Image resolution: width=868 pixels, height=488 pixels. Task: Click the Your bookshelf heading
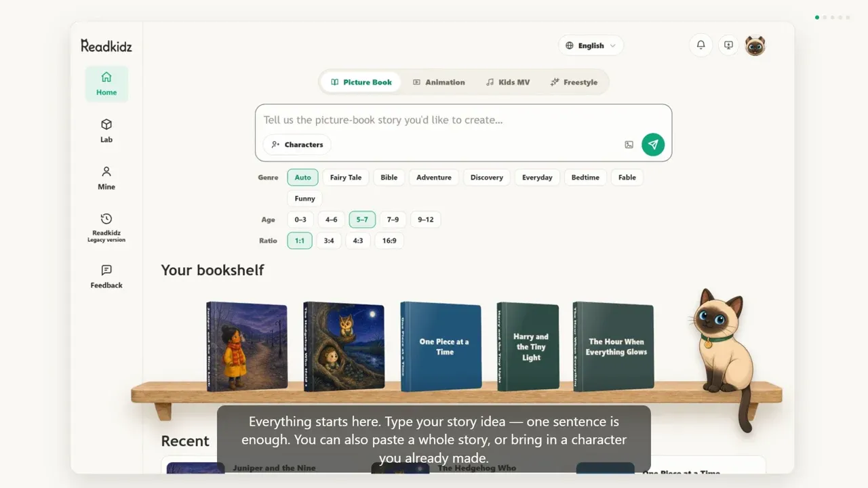click(212, 270)
